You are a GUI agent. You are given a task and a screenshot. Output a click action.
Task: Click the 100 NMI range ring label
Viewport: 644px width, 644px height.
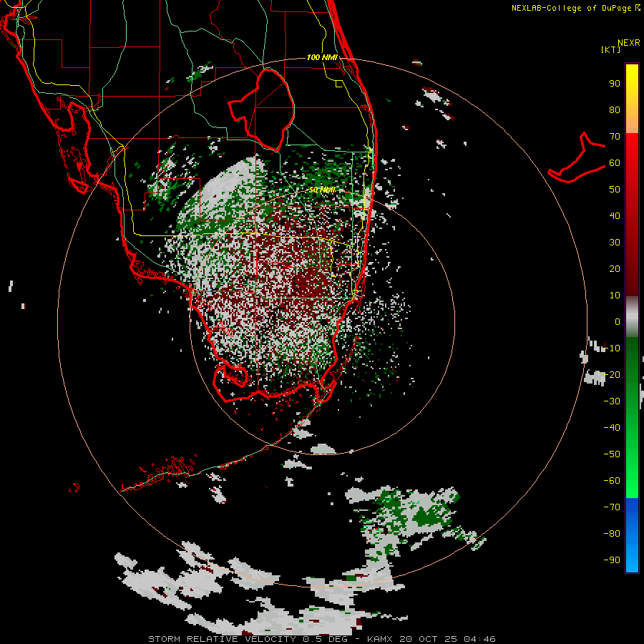tap(322, 57)
